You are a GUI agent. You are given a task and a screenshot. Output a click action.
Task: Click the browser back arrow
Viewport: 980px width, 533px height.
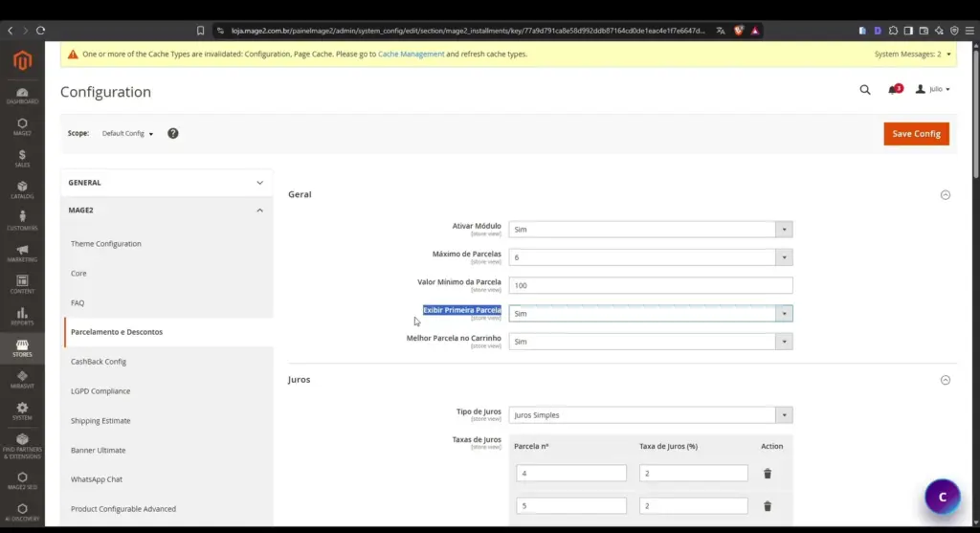pyautogui.click(x=10, y=30)
